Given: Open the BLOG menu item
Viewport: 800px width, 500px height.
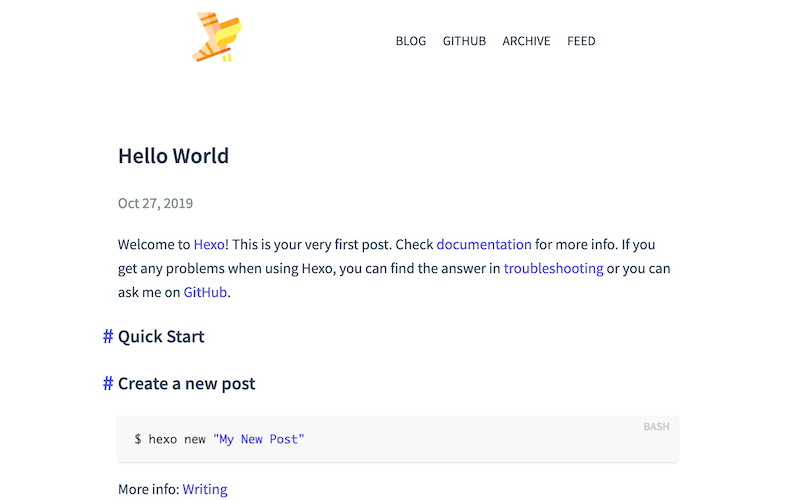Looking at the screenshot, I should [411, 41].
